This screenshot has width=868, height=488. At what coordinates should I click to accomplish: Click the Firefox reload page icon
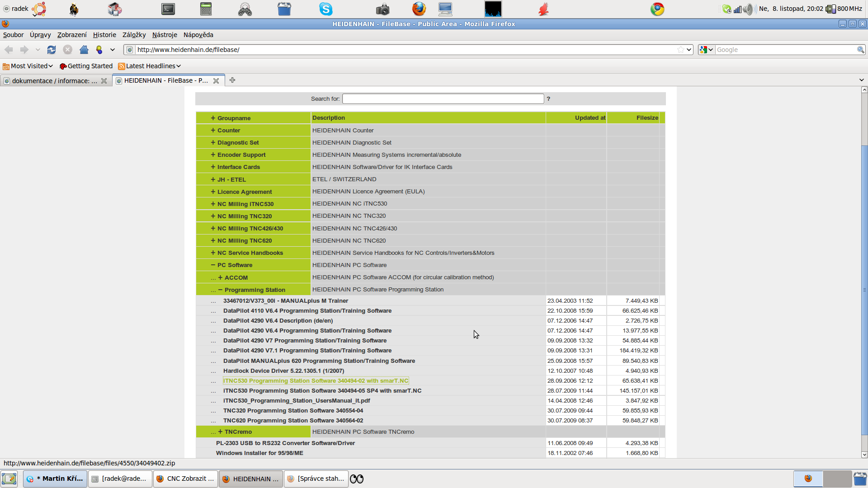tap(52, 50)
